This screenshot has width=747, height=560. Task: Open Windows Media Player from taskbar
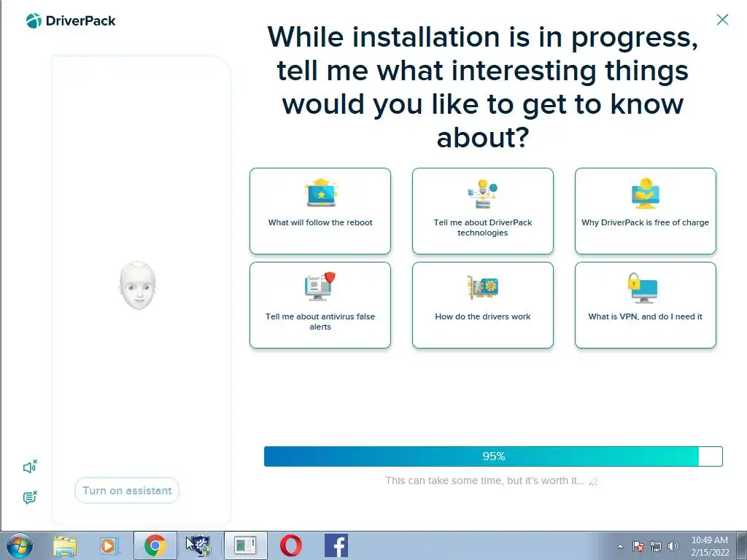[x=109, y=546]
